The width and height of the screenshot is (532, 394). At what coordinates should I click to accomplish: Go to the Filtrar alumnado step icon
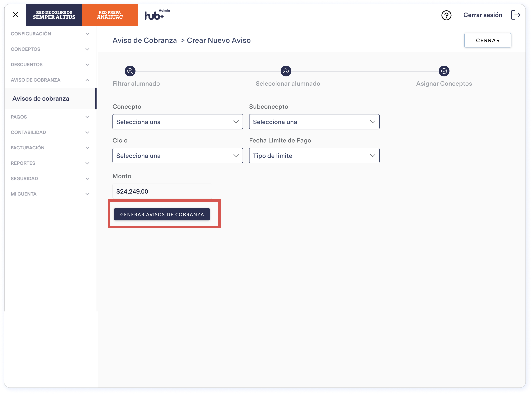(130, 71)
